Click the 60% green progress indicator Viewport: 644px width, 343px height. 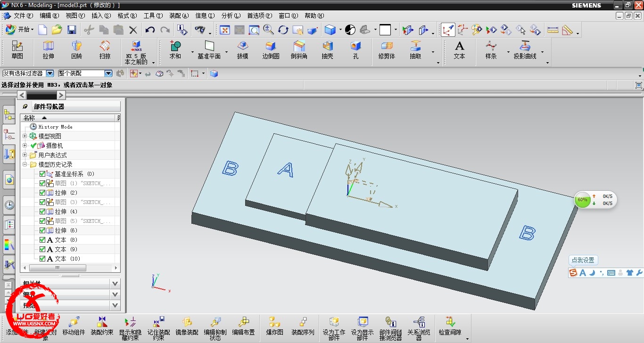582,200
